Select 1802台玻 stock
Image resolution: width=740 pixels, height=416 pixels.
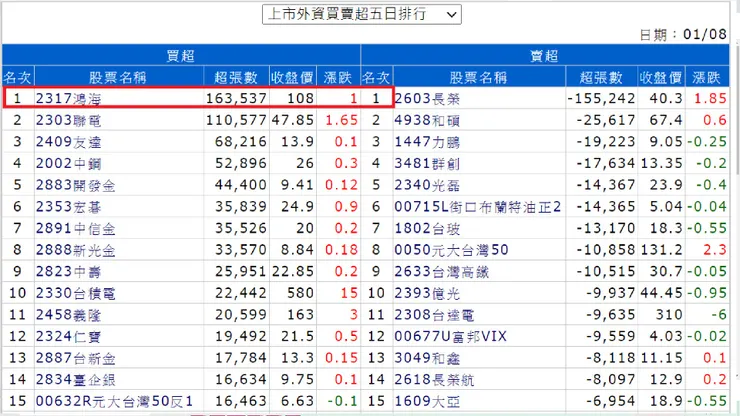[x=427, y=229]
